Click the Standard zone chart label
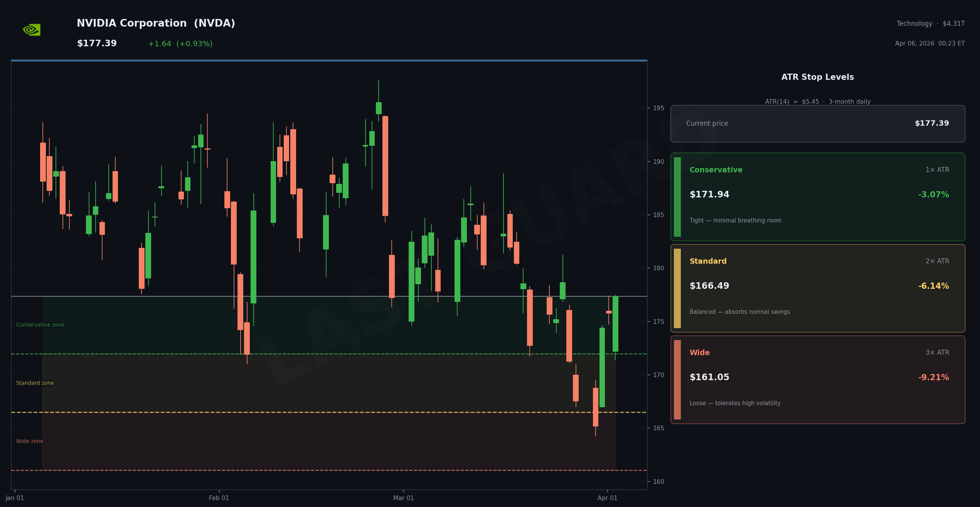The width and height of the screenshot is (980, 507). 35,383
